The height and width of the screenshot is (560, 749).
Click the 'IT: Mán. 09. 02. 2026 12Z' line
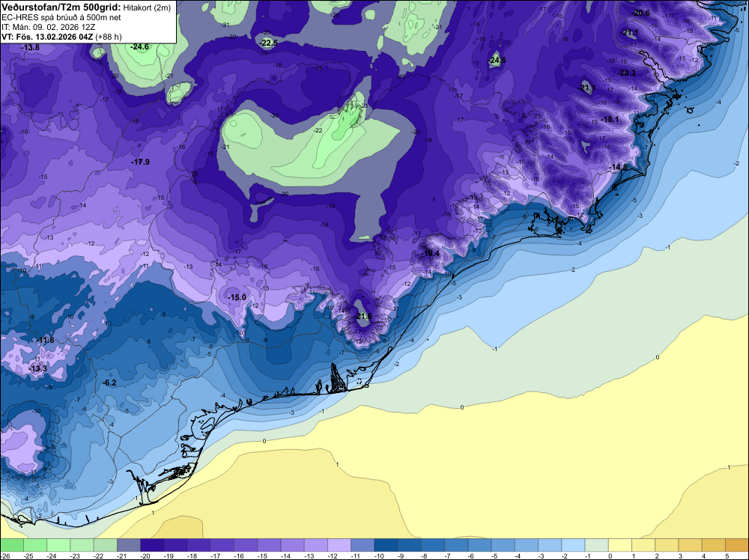click(49, 27)
